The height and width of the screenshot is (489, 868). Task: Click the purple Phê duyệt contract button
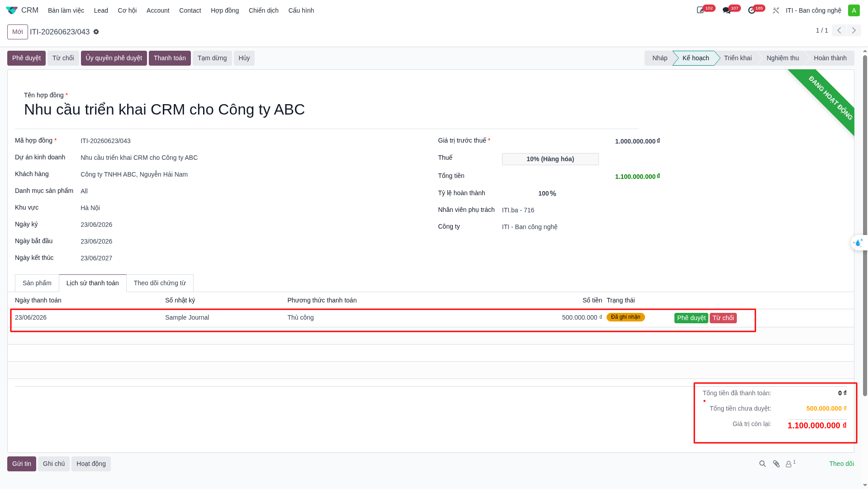point(26,58)
